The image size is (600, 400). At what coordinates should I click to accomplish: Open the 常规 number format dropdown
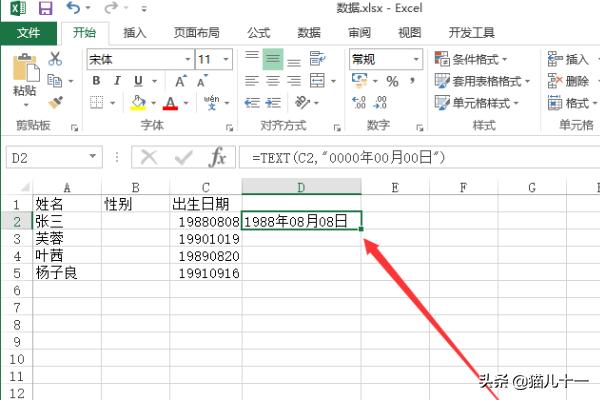click(416, 59)
